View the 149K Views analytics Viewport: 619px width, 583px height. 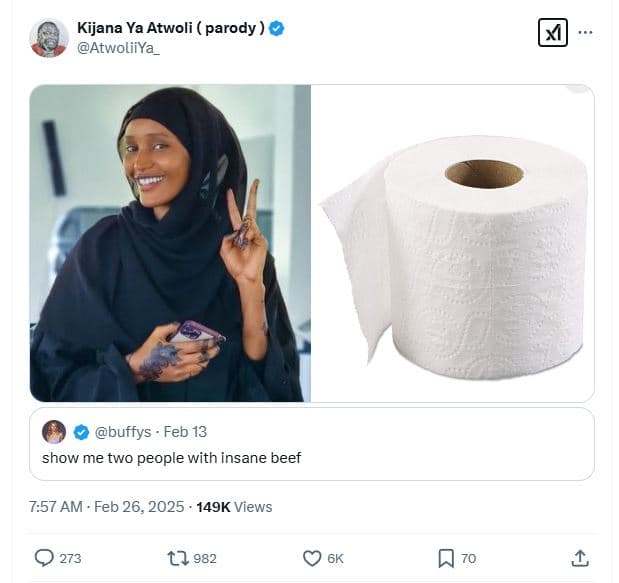coord(234,507)
